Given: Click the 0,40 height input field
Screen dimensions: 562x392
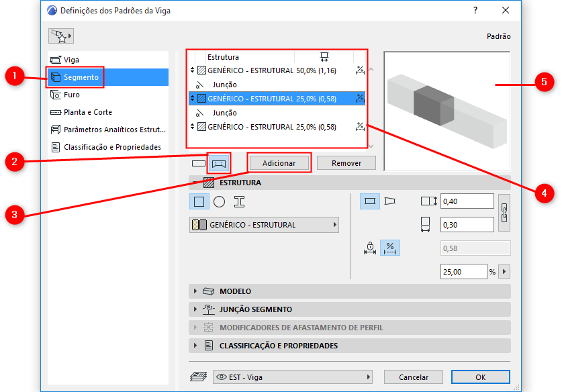Looking at the screenshot, I should click(467, 201).
